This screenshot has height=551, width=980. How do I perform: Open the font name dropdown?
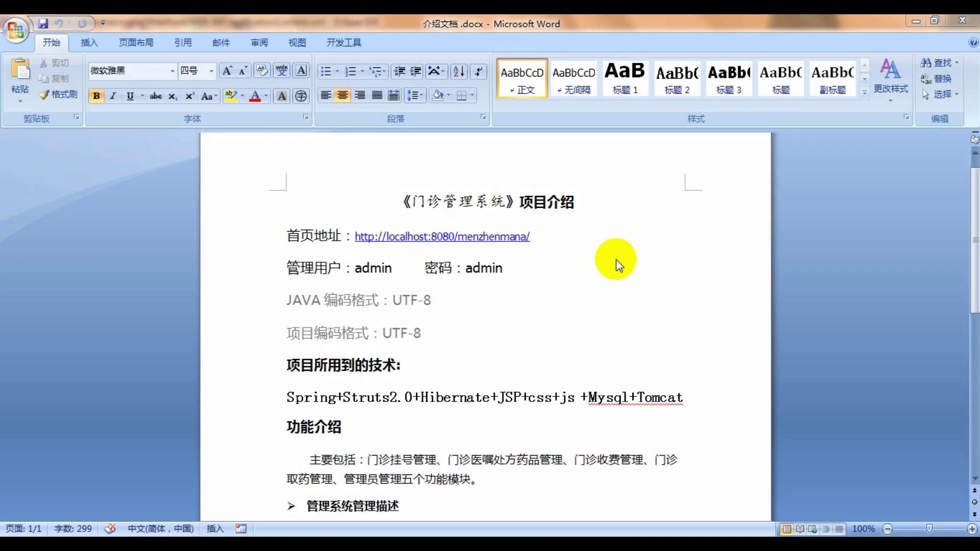click(x=173, y=71)
